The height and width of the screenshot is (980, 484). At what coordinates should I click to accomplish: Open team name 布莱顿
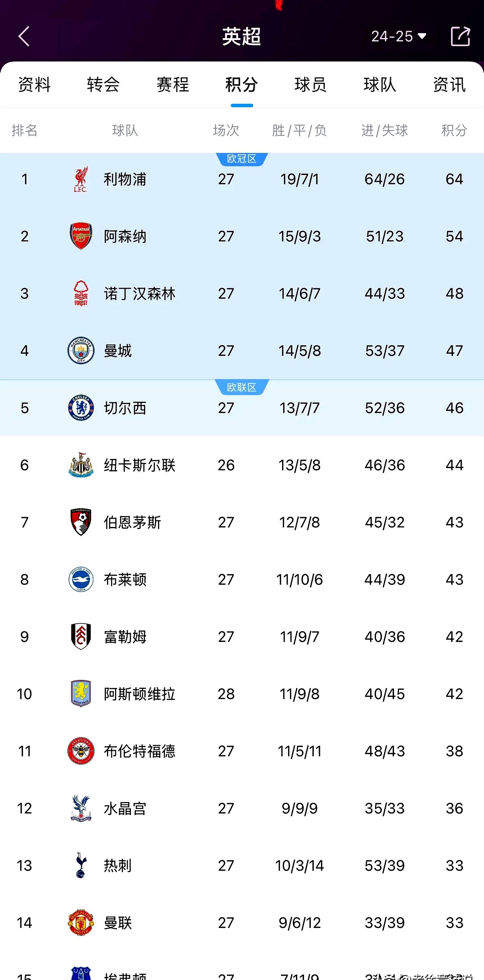pyautogui.click(x=125, y=580)
